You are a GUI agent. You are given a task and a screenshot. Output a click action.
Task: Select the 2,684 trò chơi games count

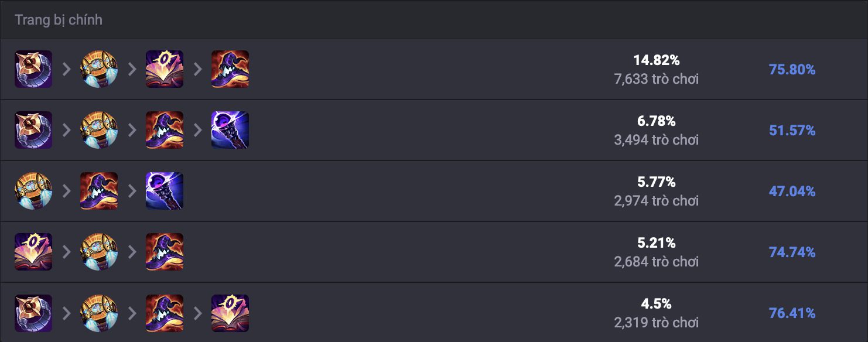coord(657,262)
